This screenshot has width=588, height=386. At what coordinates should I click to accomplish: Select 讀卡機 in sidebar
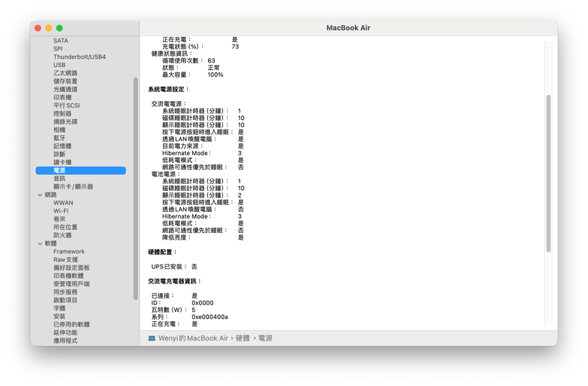(63, 162)
